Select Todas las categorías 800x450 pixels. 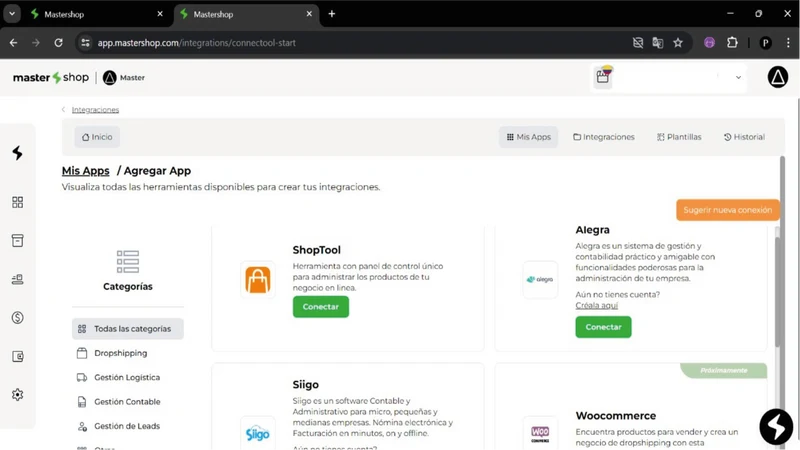(x=128, y=329)
